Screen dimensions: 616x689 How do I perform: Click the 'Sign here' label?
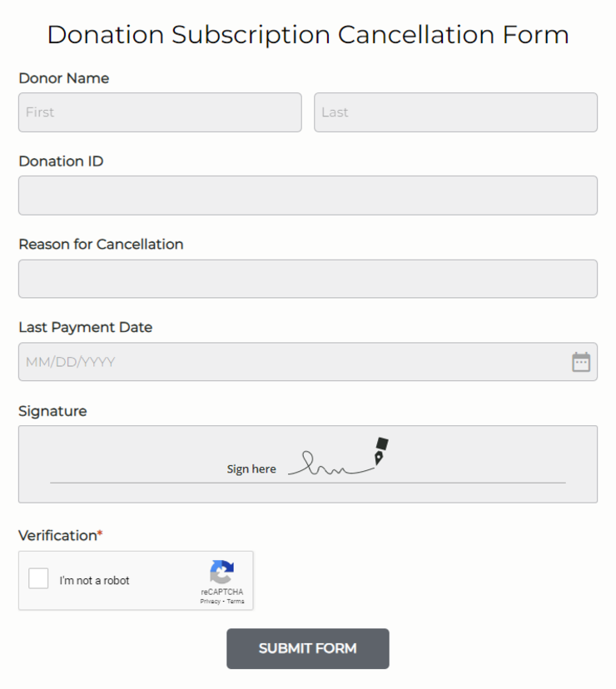pyautogui.click(x=251, y=468)
